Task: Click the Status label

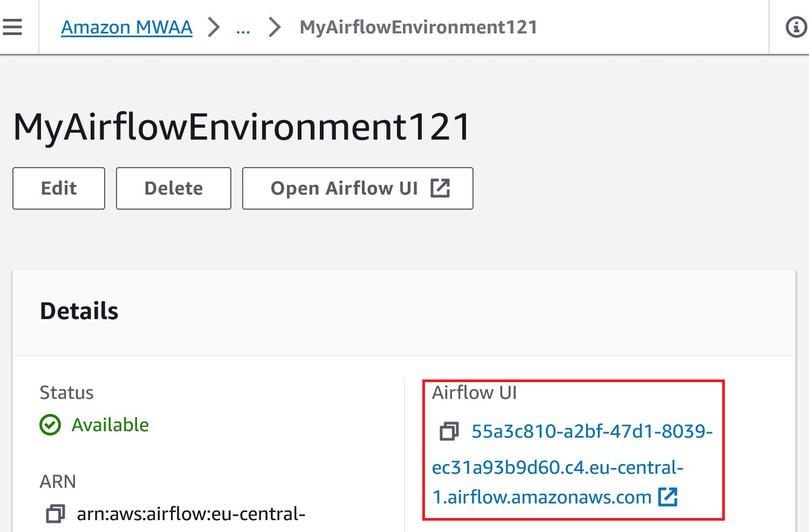Action: 67,392
